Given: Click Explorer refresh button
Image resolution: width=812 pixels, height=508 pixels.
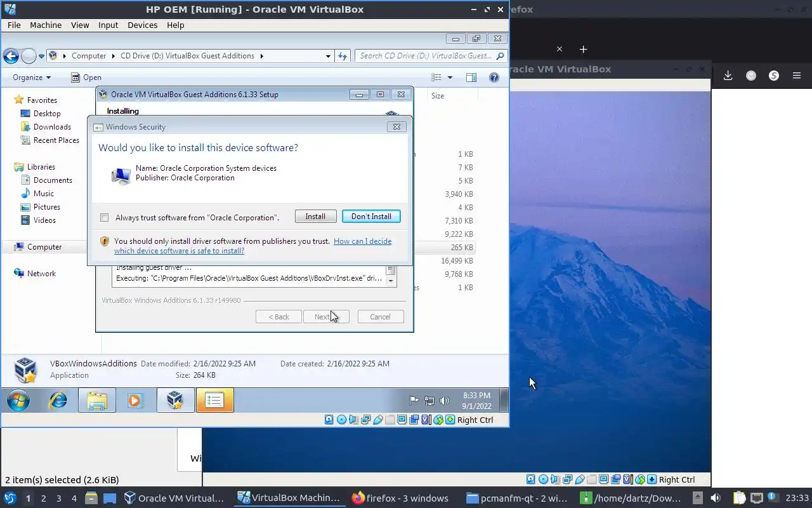Looking at the screenshot, I should click(x=343, y=56).
